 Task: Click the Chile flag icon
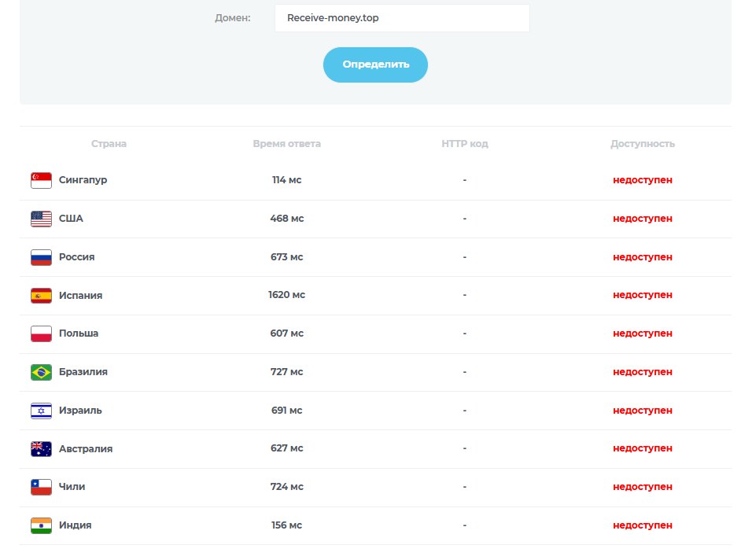tap(41, 487)
